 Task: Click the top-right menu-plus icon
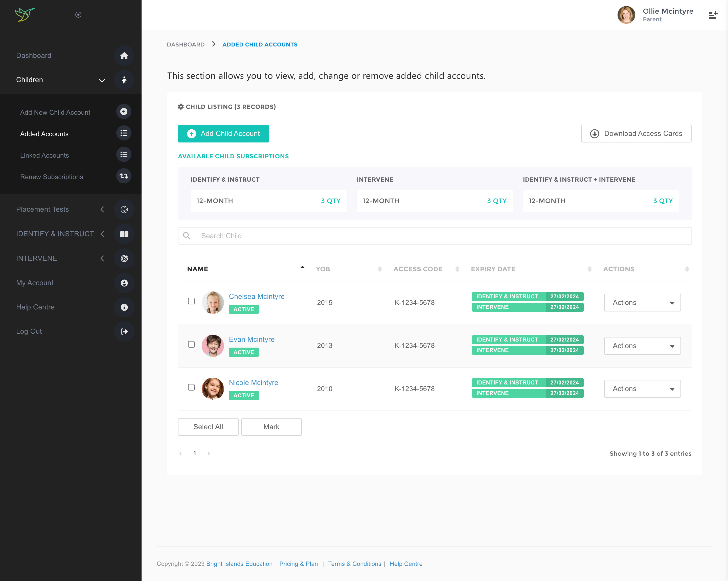(713, 15)
